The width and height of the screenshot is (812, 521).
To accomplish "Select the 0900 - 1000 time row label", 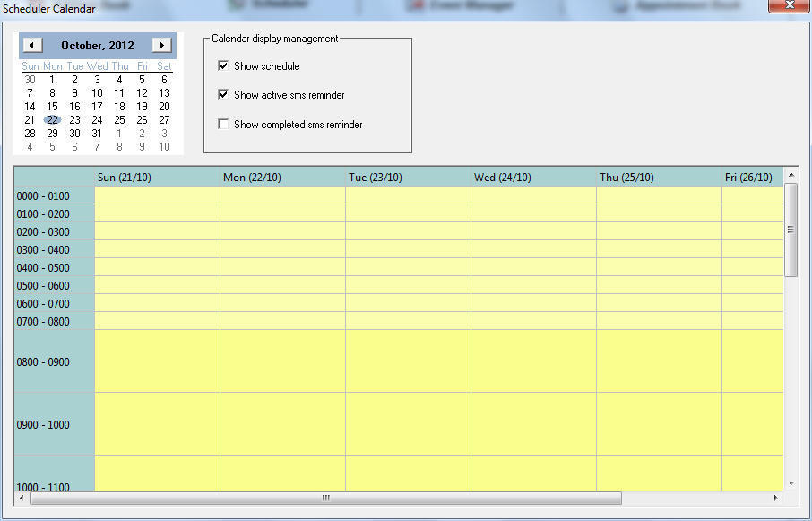I will tap(54, 424).
